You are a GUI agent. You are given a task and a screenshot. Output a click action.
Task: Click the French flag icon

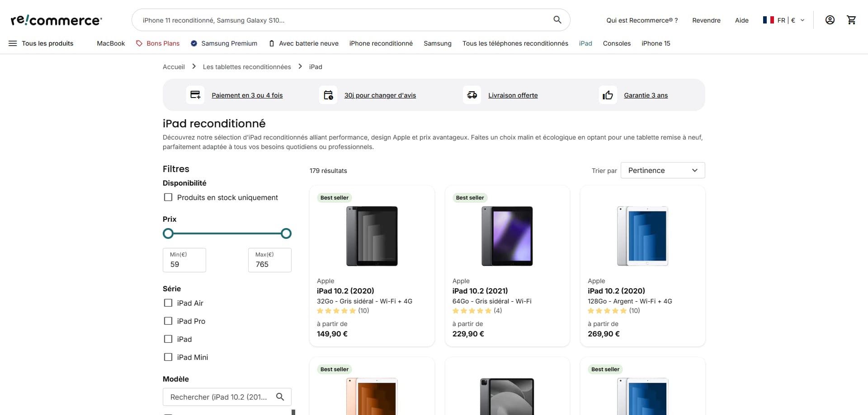(768, 20)
